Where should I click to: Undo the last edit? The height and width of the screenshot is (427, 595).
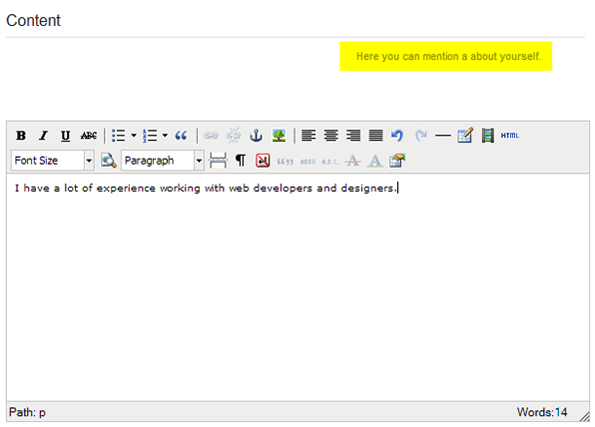(397, 136)
